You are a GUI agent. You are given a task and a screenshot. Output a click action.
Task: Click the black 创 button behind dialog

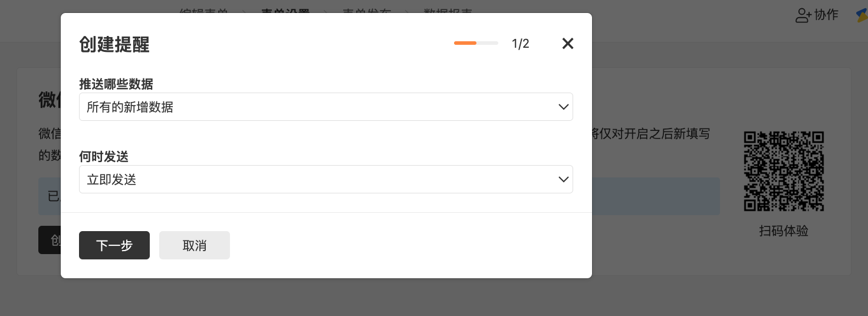tap(50, 240)
